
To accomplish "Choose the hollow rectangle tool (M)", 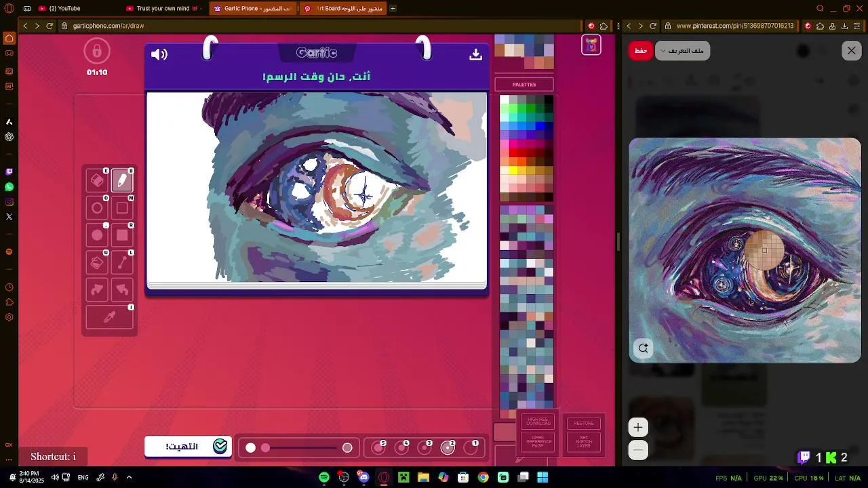I will point(122,208).
